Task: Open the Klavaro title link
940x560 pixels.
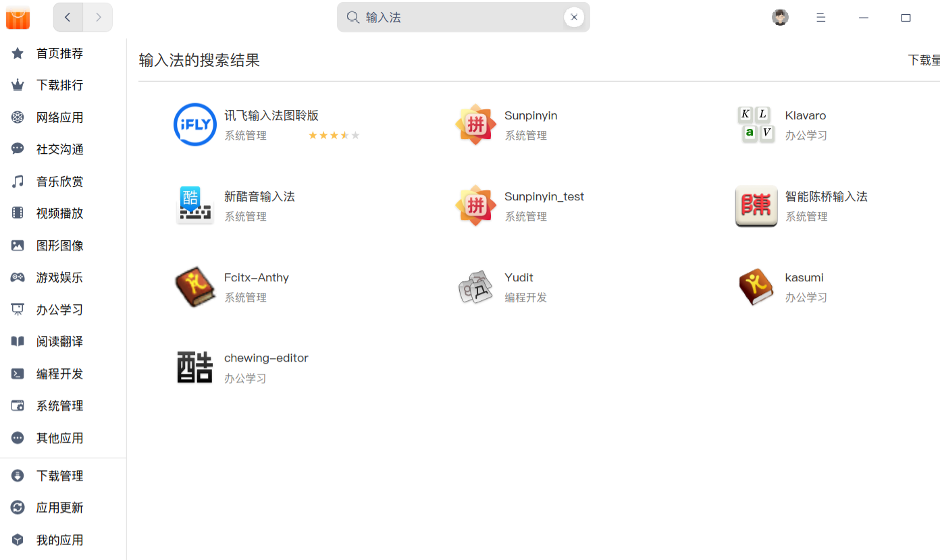Action: (x=806, y=115)
